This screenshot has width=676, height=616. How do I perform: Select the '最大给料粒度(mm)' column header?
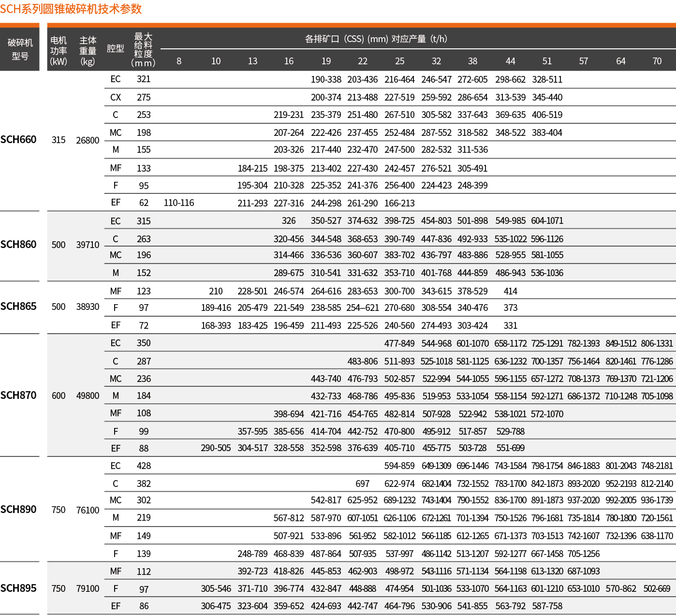coord(143,50)
